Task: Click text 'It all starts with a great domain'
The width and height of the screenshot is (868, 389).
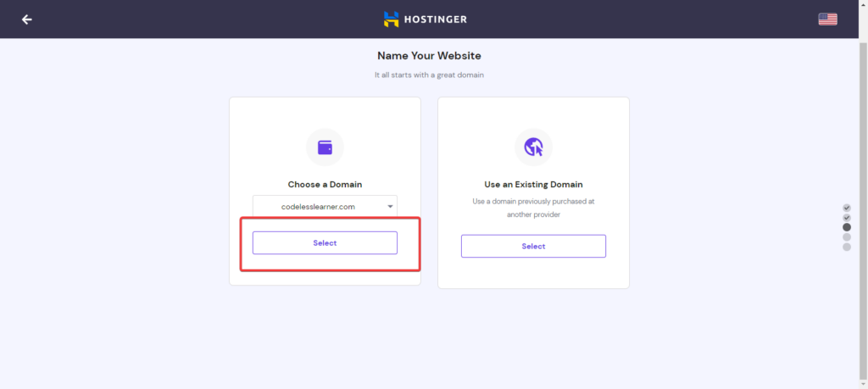Action: pyautogui.click(x=429, y=75)
